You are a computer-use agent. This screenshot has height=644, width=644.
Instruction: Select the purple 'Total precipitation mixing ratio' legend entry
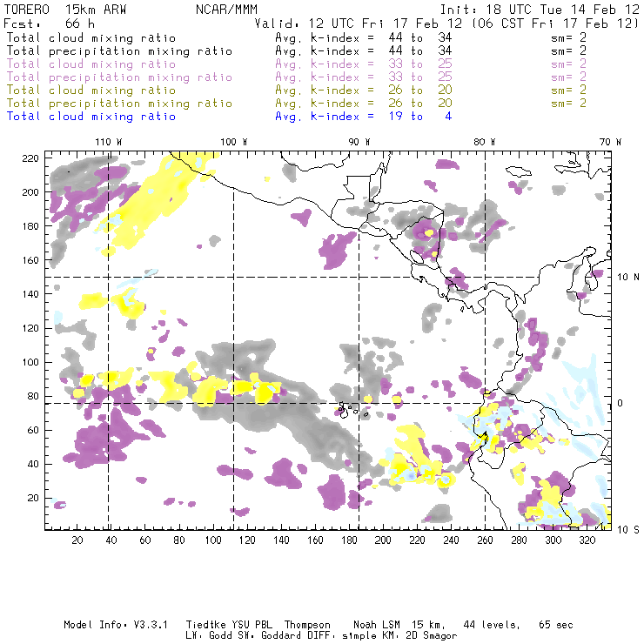coord(119,77)
